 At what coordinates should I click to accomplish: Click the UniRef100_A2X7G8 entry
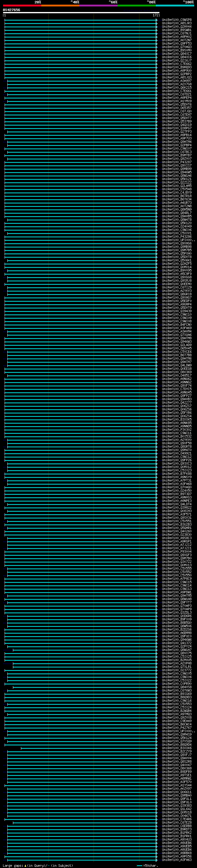[177, 84]
